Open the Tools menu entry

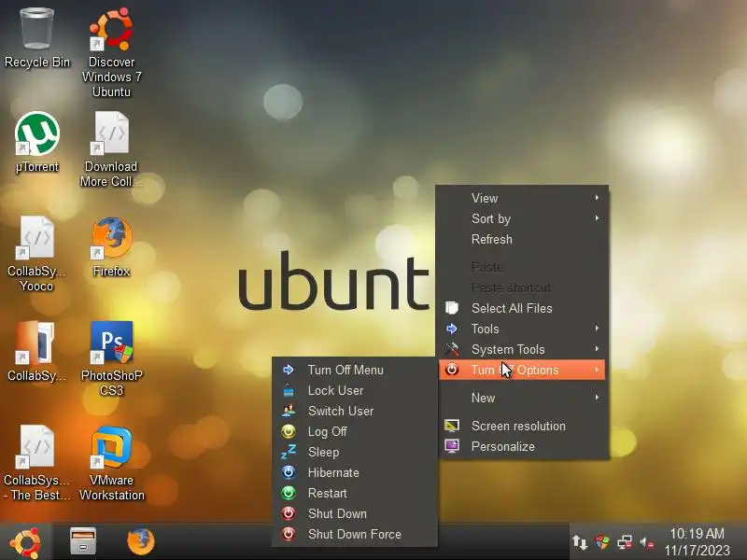point(522,329)
